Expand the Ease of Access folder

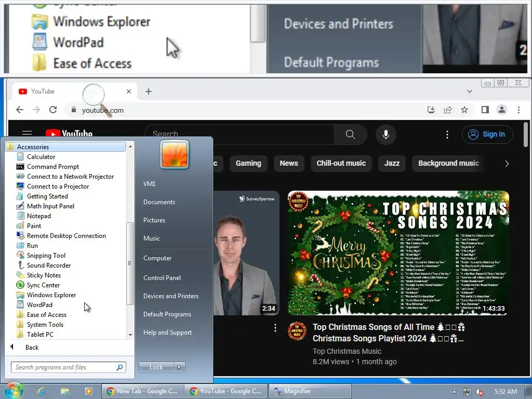tap(46, 314)
